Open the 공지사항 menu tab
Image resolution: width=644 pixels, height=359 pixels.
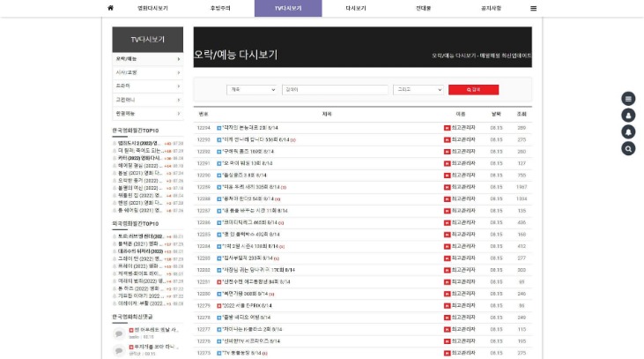[491, 7]
